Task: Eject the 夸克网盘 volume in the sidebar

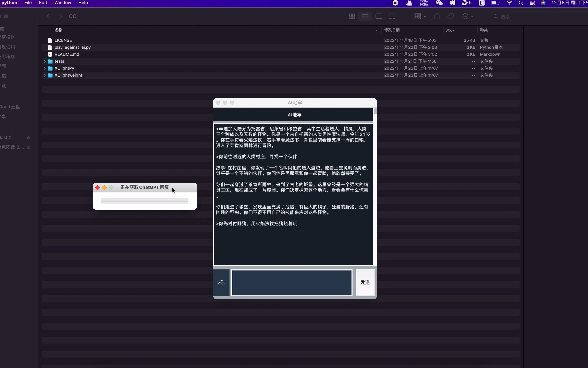Action: pos(29,147)
